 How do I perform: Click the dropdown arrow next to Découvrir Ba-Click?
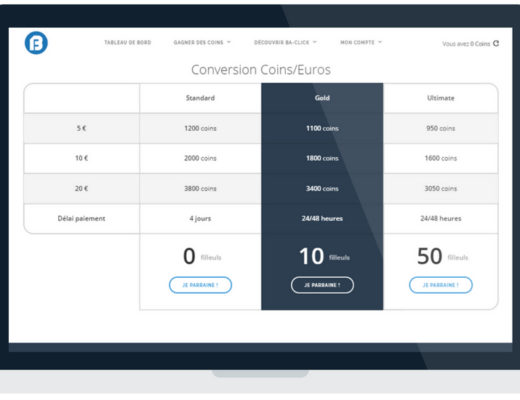coord(315,42)
